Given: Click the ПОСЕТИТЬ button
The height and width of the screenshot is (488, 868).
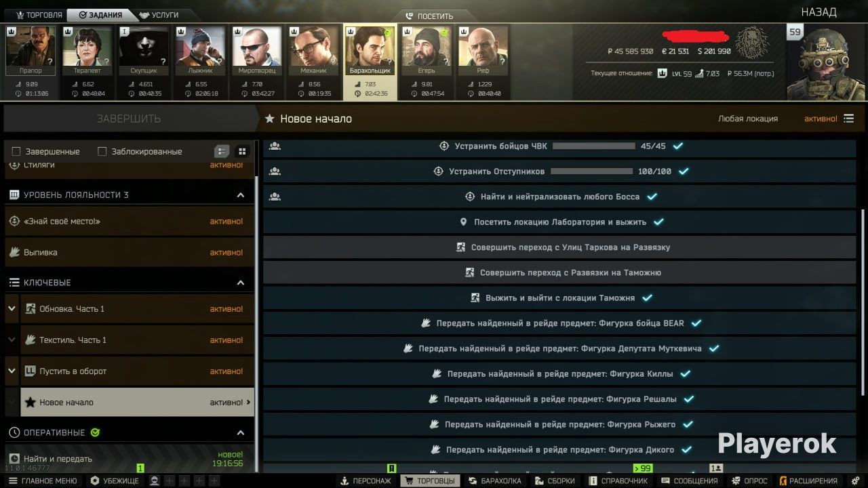Looking at the screenshot, I should (429, 16).
